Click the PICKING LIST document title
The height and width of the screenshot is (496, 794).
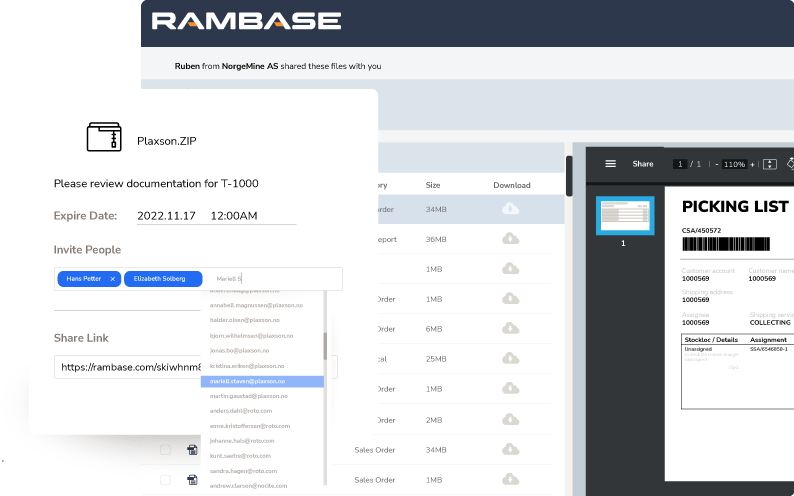(735, 206)
